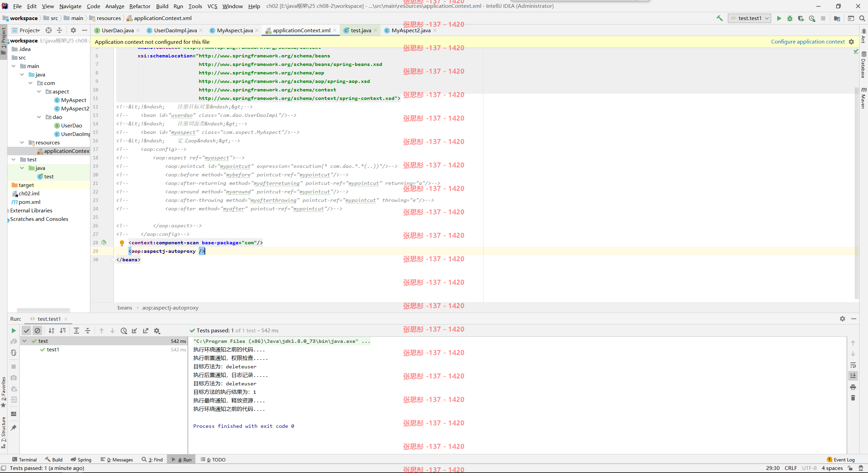Open test runner gear settings dropdown

point(157,331)
